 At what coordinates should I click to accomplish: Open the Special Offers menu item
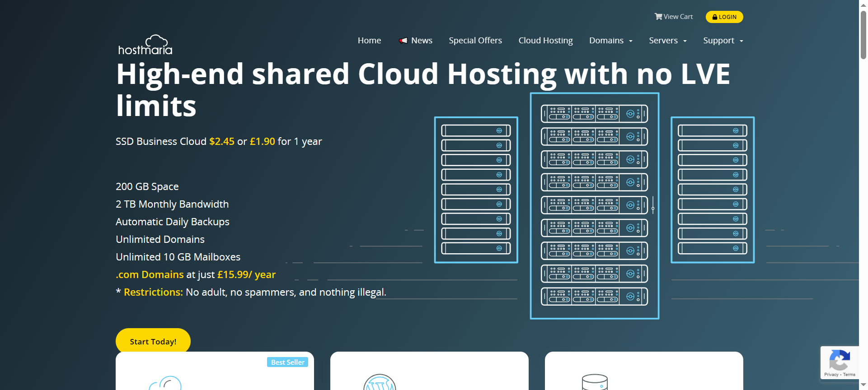click(x=475, y=41)
